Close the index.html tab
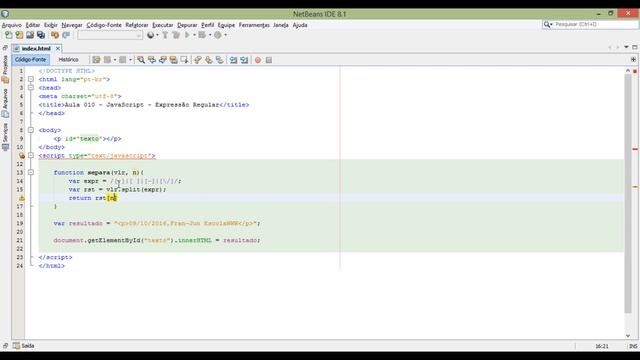 click(x=58, y=48)
